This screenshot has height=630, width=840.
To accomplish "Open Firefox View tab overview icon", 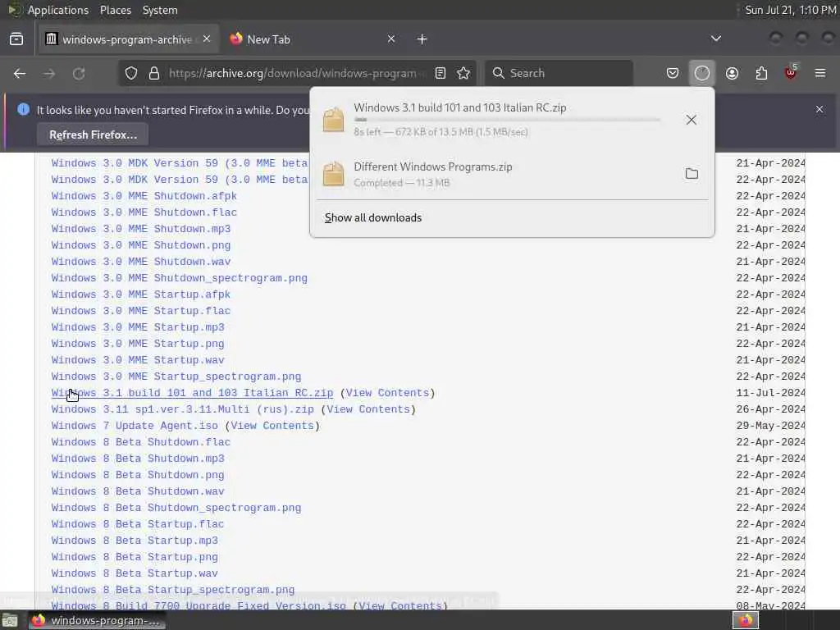I will [16, 39].
